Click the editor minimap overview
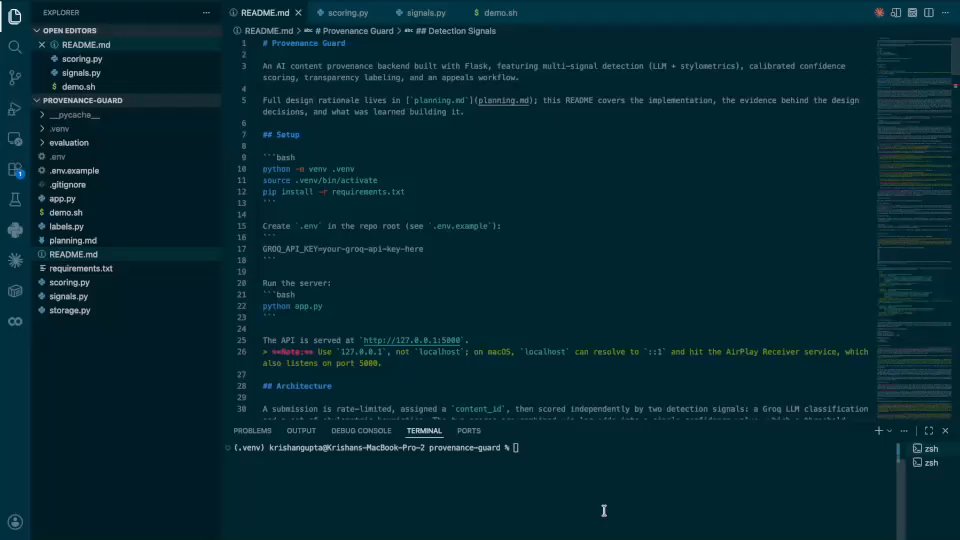The width and height of the screenshot is (960, 540). pos(913,227)
